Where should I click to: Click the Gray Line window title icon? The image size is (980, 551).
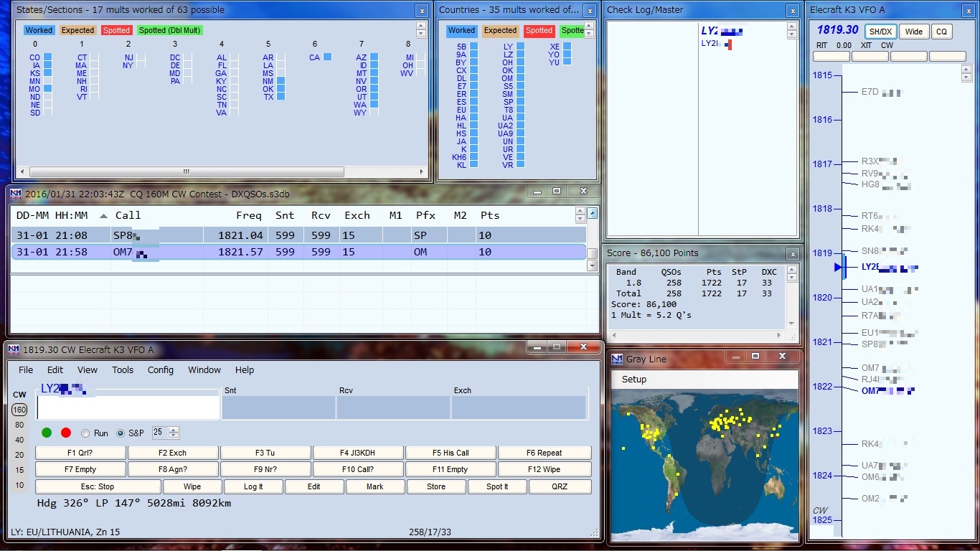pos(617,359)
